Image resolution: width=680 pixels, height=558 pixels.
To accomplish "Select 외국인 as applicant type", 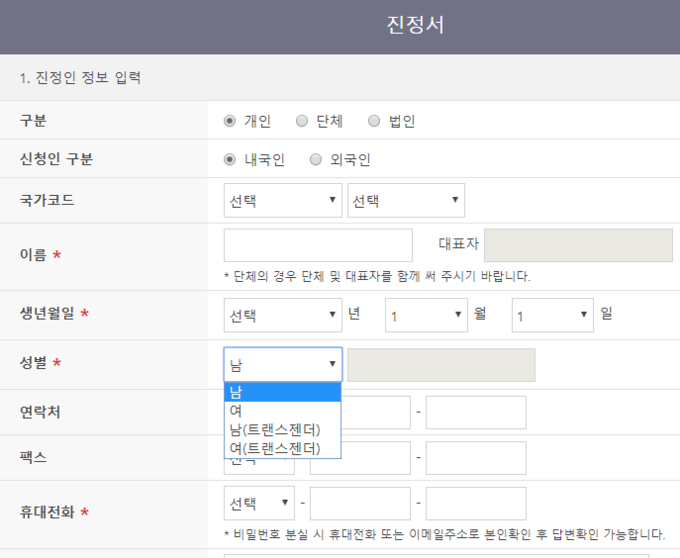I will pyautogui.click(x=316, y=159).
